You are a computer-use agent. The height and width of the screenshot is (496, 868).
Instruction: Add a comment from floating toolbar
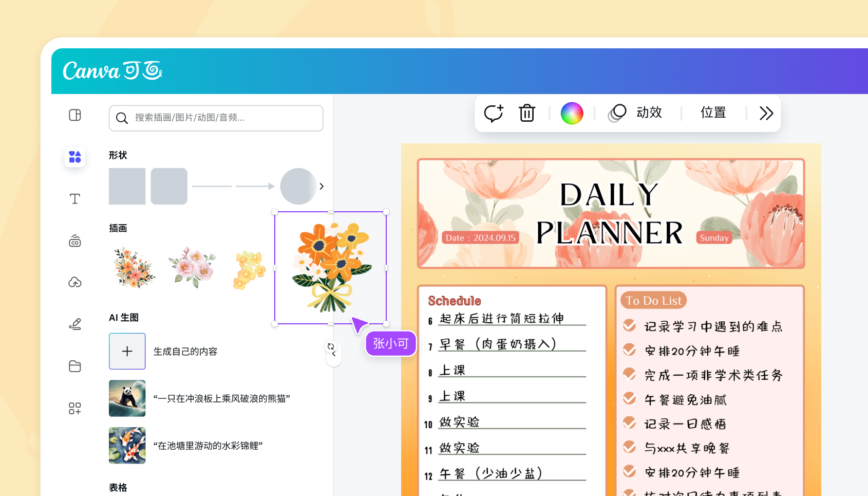pos(494,113)
